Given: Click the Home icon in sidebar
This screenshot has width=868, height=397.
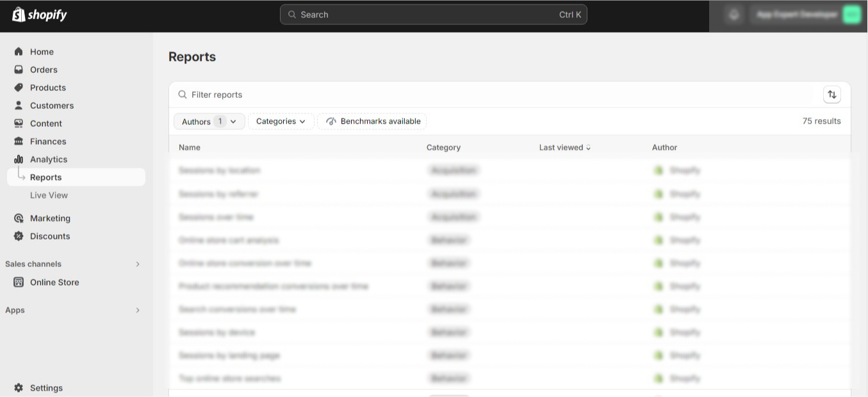Looking at the screenshot, I should pos(19,51).
